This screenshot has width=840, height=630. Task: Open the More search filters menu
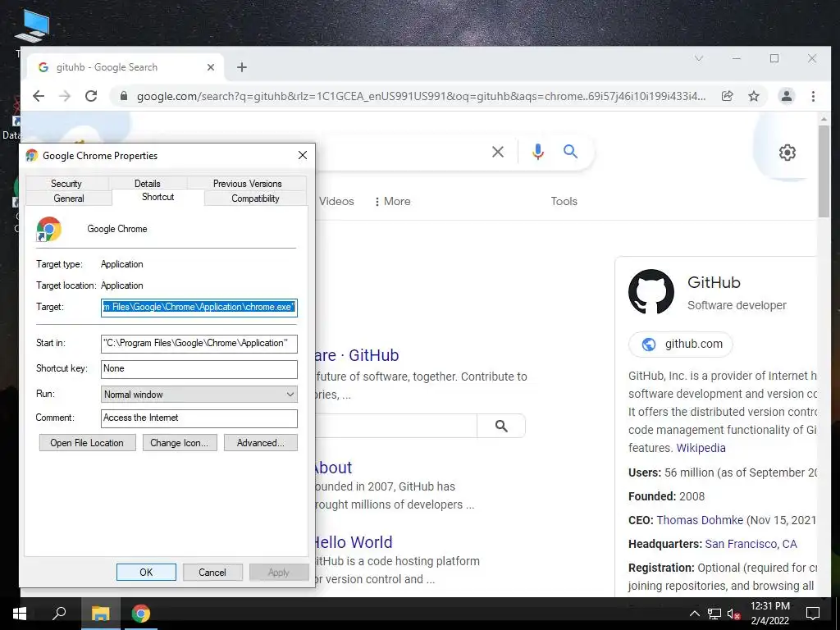pyautogui.click(x=392, y=202)
